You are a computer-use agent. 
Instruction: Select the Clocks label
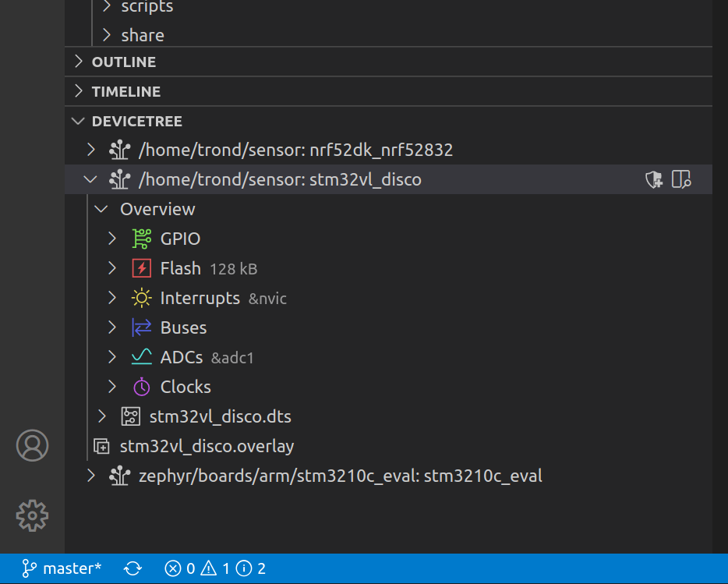tap(186, 387)
